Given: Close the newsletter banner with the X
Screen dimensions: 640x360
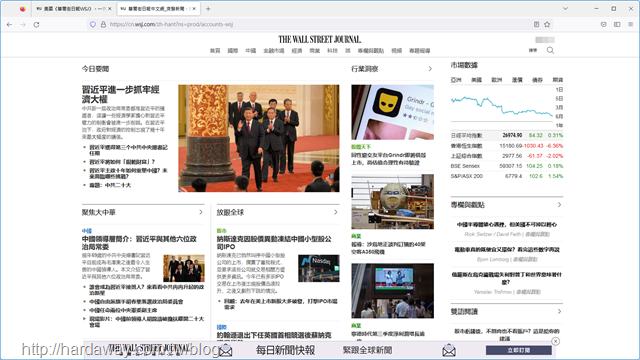Looking at the screenshot, I should click(556, 341).
